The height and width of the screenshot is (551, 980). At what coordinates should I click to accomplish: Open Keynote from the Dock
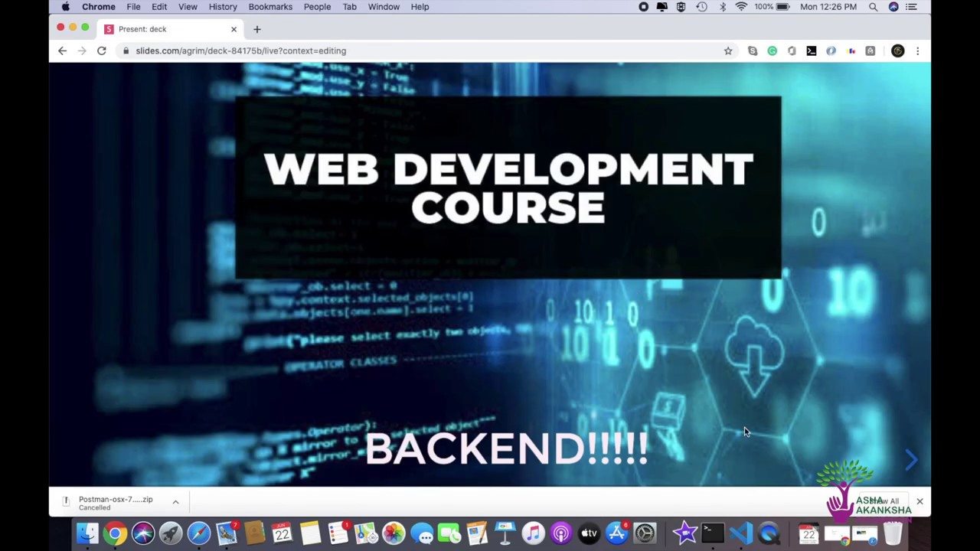coord(505,533)
